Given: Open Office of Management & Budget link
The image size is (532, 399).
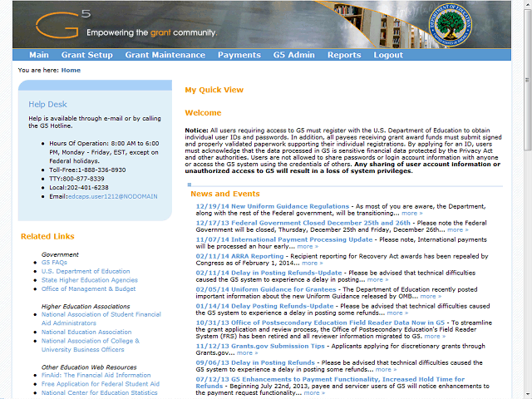Looking at the screenshot, I should [x=89, y=288].
